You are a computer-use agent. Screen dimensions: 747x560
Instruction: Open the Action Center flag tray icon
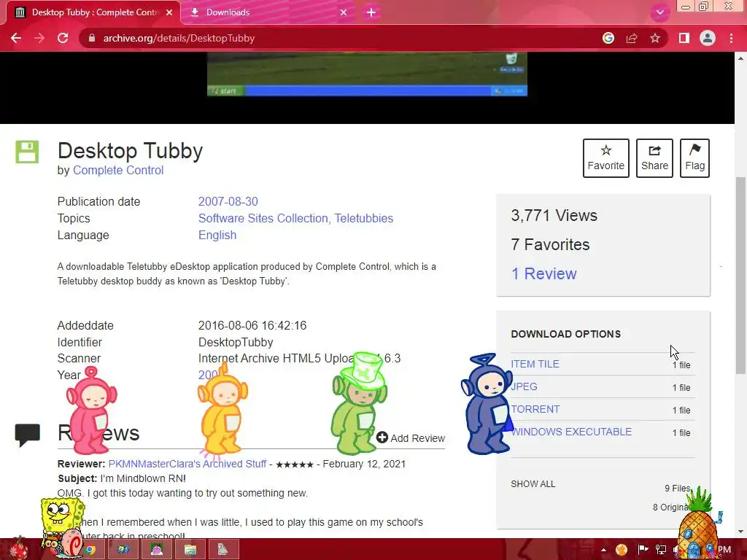[642, 550]
